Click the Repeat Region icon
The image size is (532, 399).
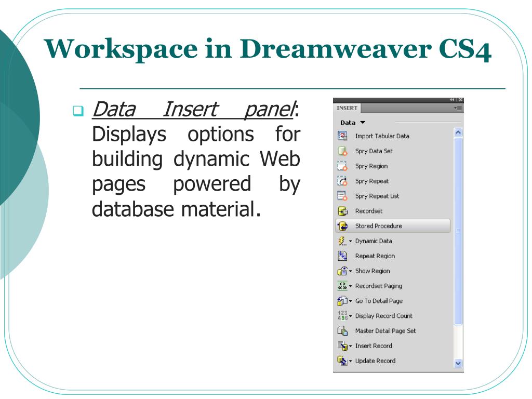click(x=342, y=256)
